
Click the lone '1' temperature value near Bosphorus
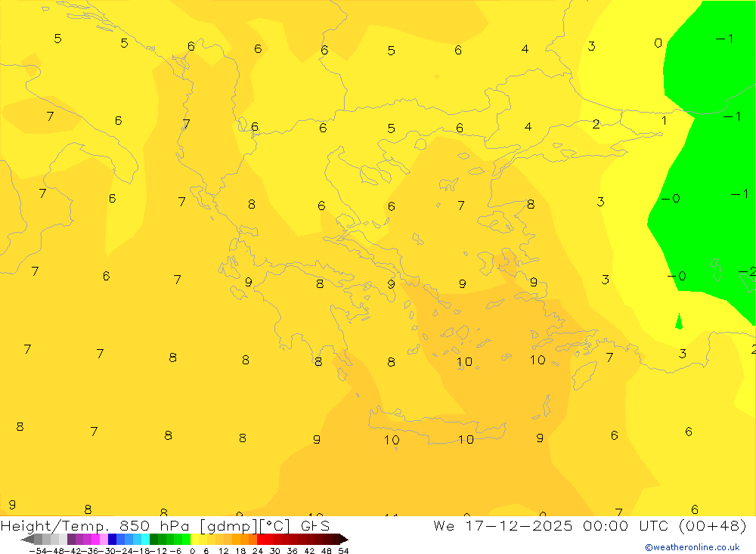[664, 120]
